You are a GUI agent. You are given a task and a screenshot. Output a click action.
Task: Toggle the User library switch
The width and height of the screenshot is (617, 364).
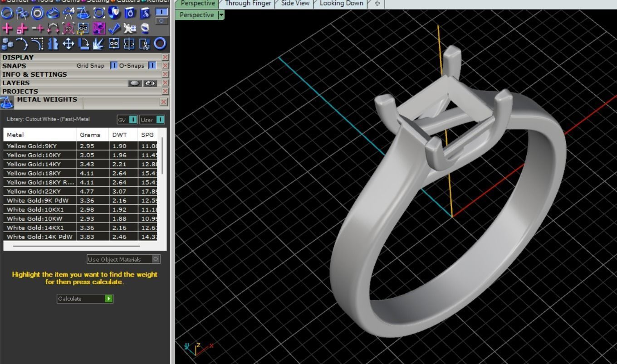[160, 120]
